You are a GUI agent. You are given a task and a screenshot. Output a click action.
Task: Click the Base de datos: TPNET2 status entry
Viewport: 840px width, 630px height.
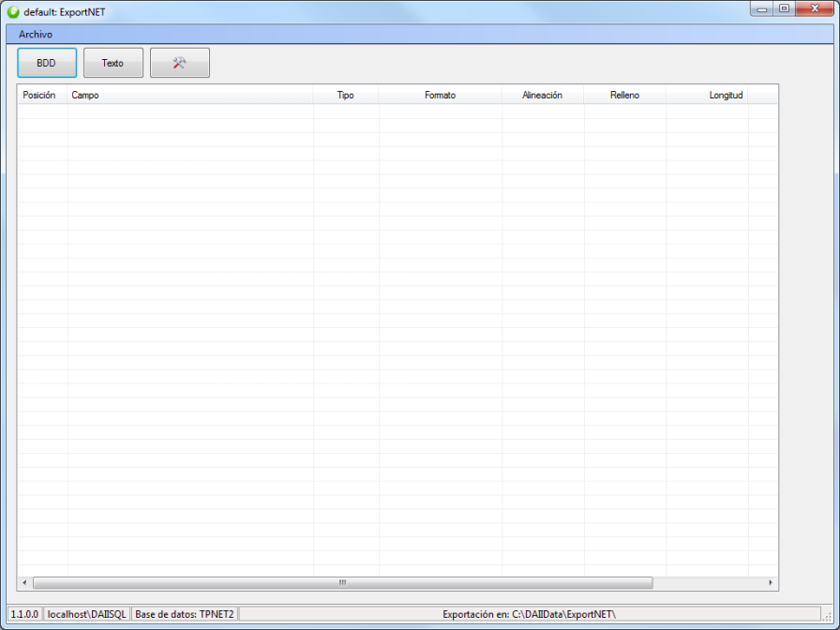point(185,614)
